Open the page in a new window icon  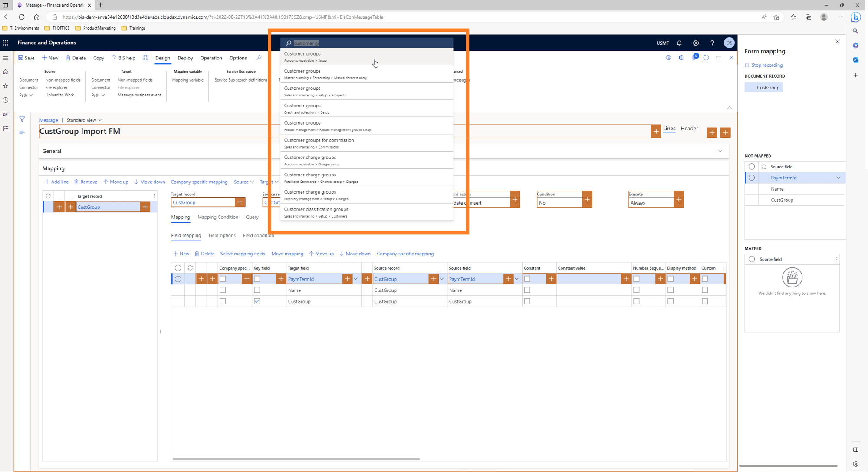[719, 57]
